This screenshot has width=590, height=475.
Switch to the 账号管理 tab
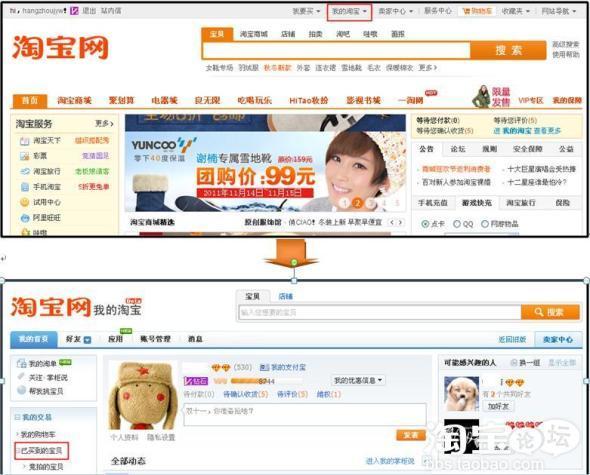(155, 339)
